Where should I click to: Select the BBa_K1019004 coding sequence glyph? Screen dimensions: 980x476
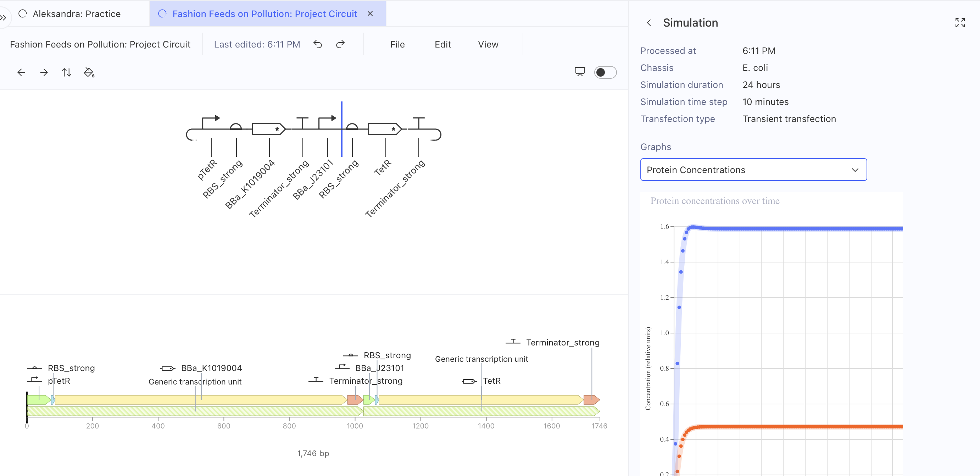pos(269,129)
